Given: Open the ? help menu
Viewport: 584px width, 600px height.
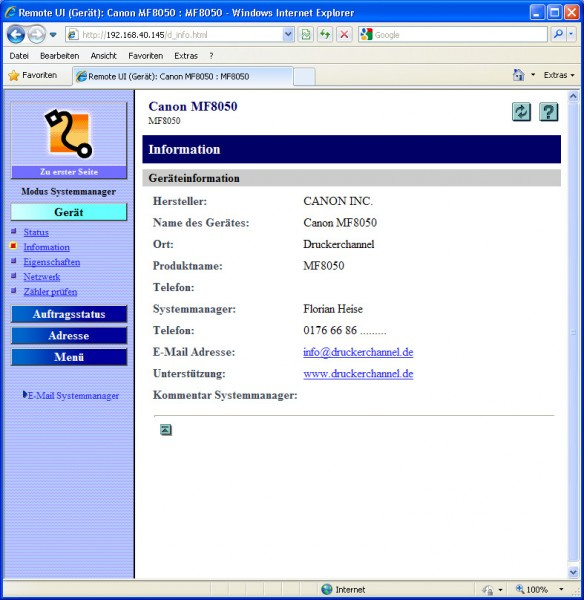Looking at the screenshot, I should pos(211,56).
